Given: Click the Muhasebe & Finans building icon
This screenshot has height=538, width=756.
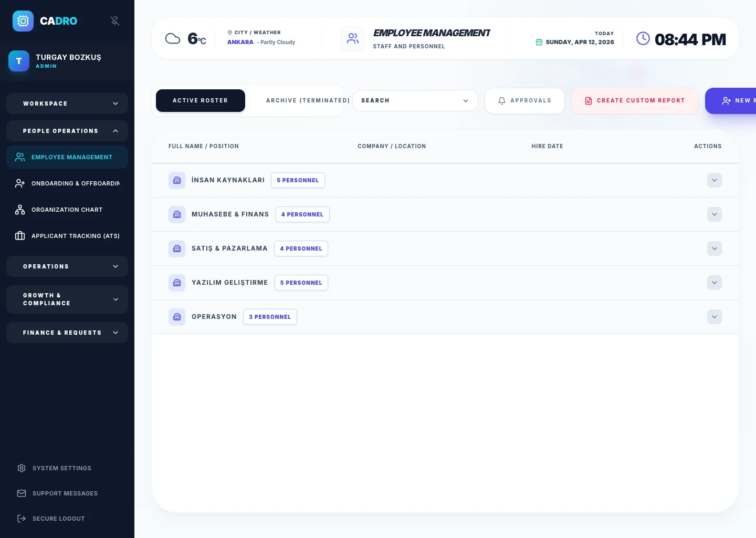Looking at the screenshot, I should (177, 214).
